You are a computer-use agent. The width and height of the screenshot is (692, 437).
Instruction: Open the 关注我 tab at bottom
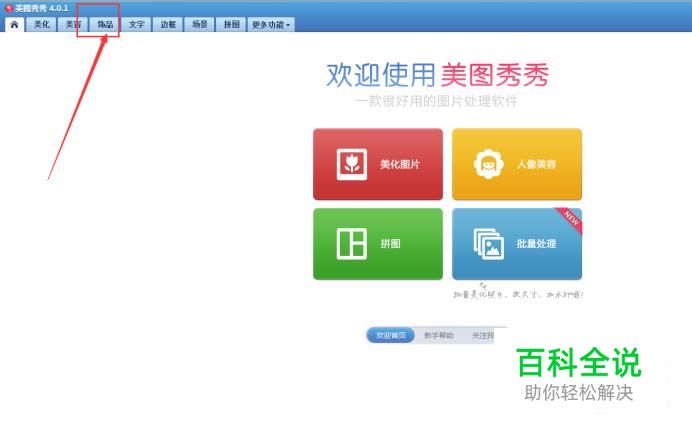point(483,335)
